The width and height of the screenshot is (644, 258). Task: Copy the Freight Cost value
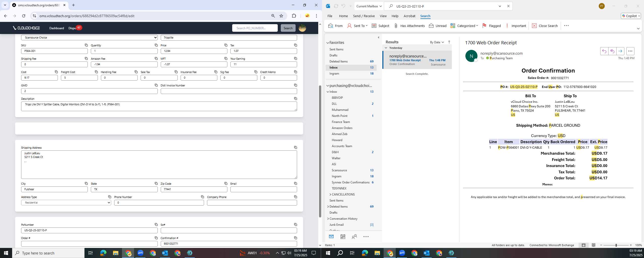coord(96,72)
